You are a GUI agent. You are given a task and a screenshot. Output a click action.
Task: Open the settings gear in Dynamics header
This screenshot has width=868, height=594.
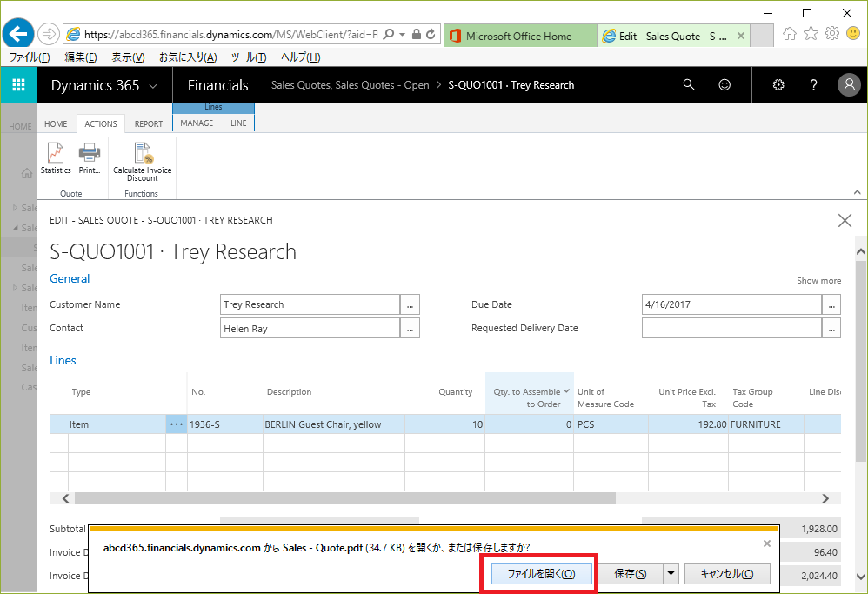click(x=778, y=84)
